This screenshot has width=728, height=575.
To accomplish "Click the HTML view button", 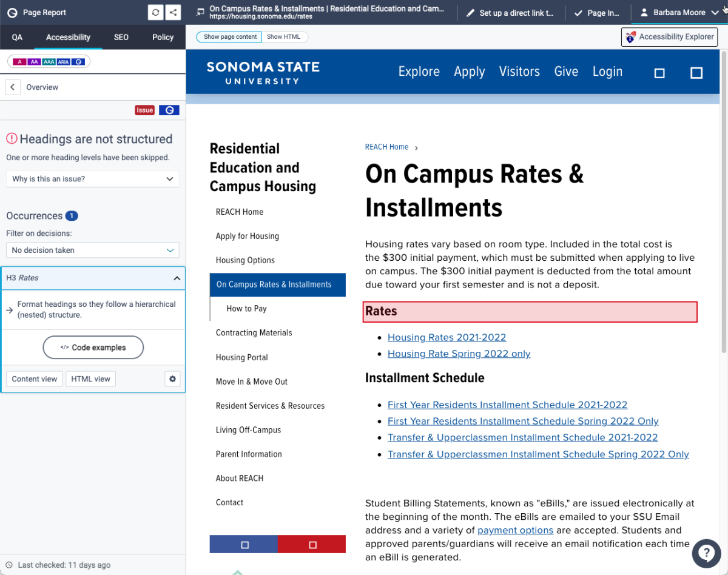I will tap(90, 379).
